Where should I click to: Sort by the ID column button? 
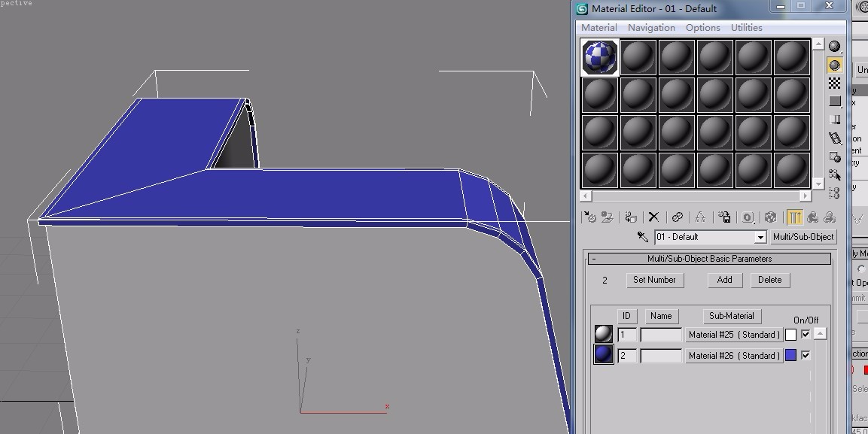point(626,316)
